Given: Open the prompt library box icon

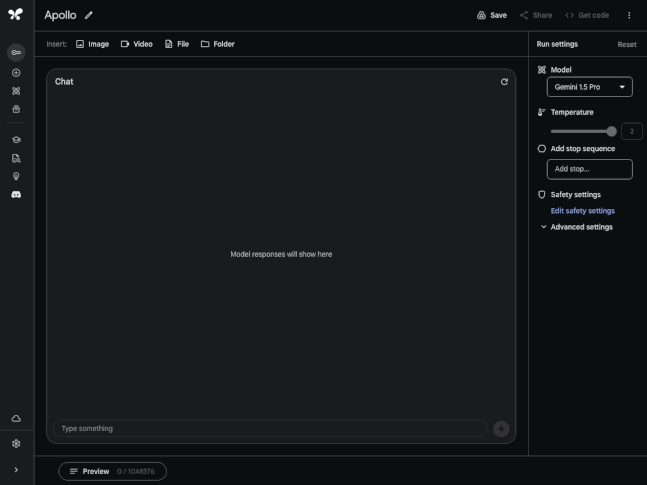Looking at the screenshot, I should pos(16,109).
